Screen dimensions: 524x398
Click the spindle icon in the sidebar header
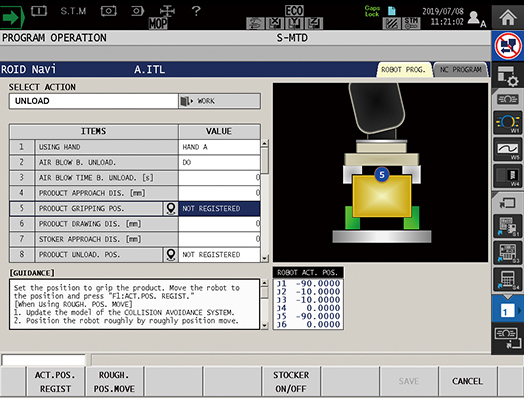pos(507,99)
